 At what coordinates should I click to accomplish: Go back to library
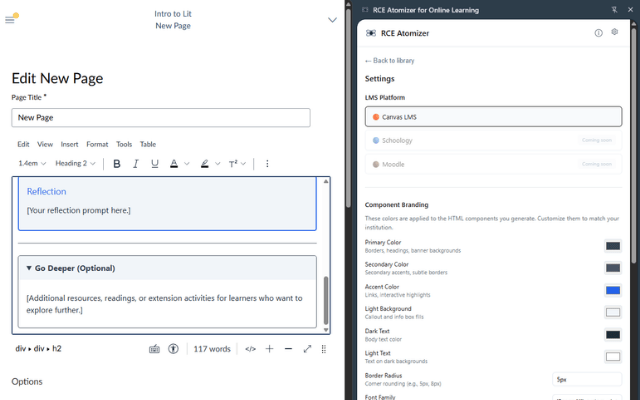(389, 60)
